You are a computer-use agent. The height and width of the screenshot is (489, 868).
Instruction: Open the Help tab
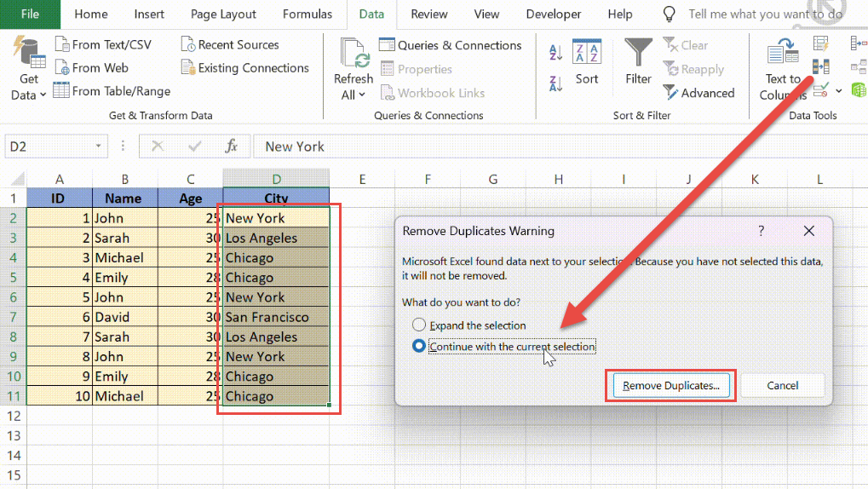click(x=620, y=14)
